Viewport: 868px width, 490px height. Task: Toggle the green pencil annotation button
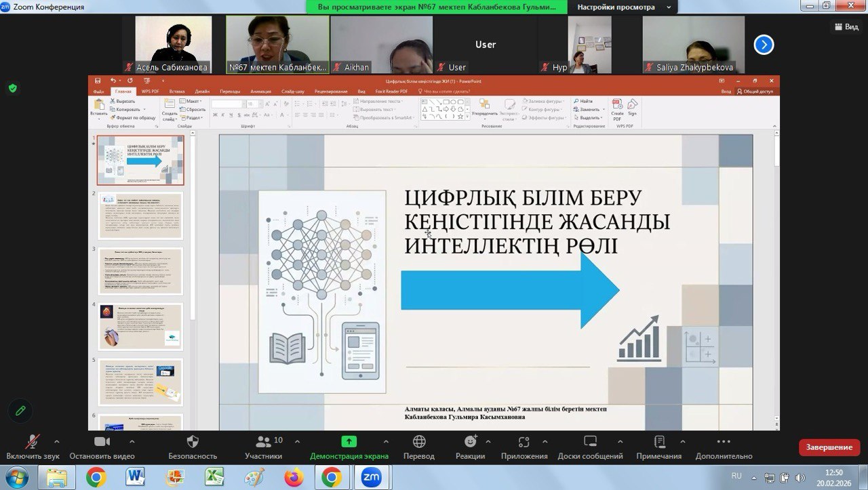point(20,411)
